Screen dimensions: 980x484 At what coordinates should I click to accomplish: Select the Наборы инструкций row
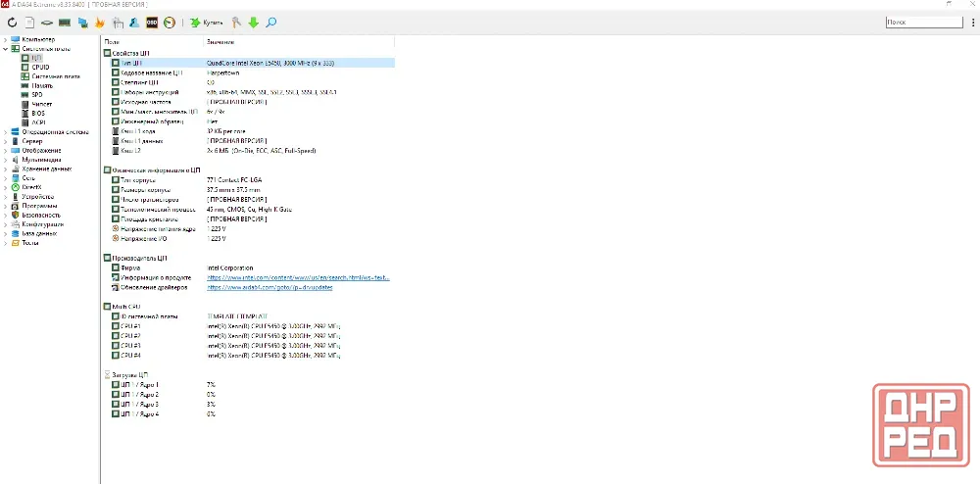tap(253, 92)
